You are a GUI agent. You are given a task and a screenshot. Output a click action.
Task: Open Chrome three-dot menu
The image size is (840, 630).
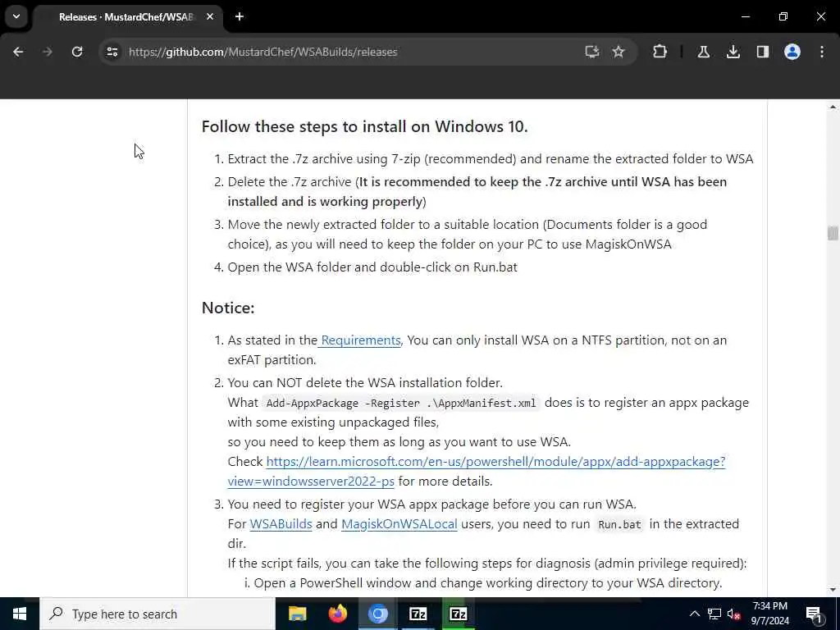click(x=822, y=52)
